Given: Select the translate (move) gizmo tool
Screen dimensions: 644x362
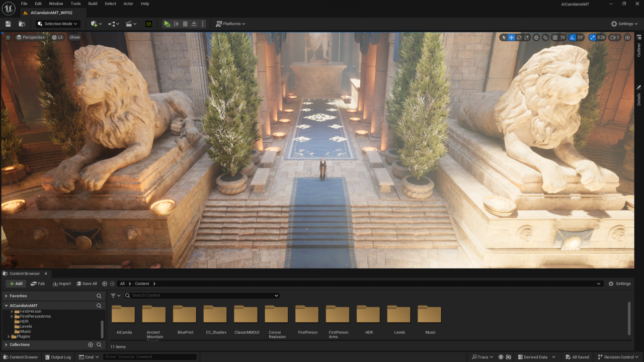Looking at the screenshot, I should coord(511,37).
